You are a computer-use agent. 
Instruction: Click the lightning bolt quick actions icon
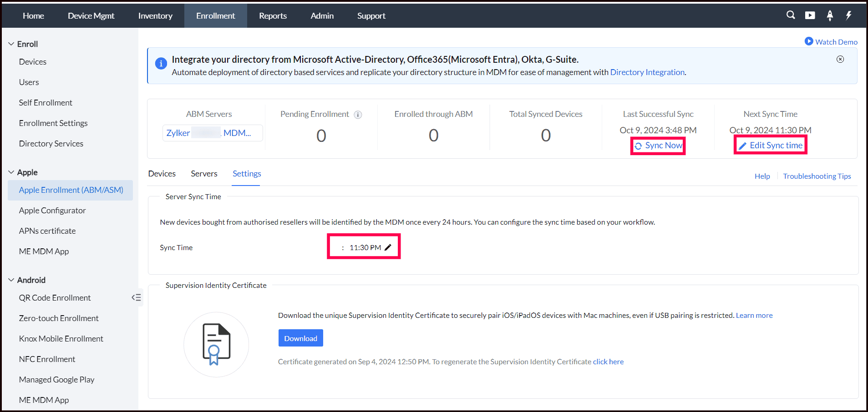click(x=849, y=15)
